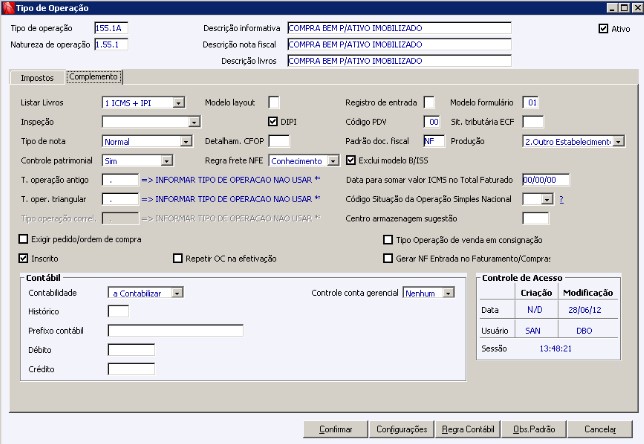The image size is (644, 444).
Task: Focus the Registro de entrada field
Action: 429,103
